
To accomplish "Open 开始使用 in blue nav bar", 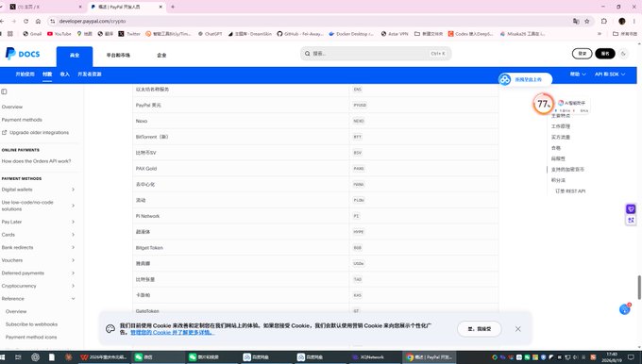I will (25, 74).
